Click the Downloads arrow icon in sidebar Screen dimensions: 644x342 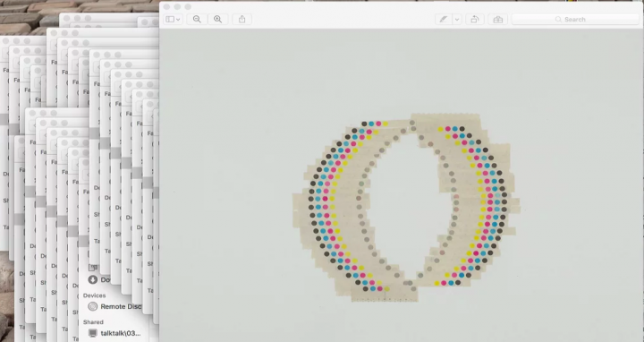point(93,279)
